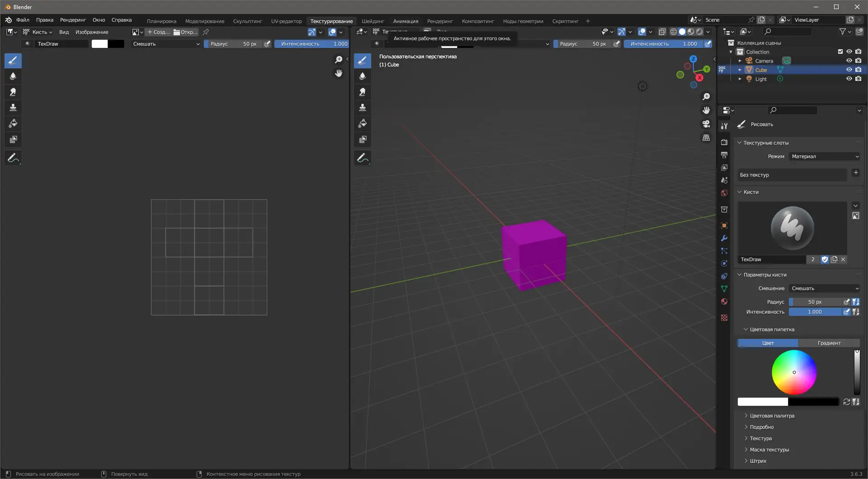Screen dimensions: 868x479
Task: Switch viewport shading to rendered mode
Action: 699,32
